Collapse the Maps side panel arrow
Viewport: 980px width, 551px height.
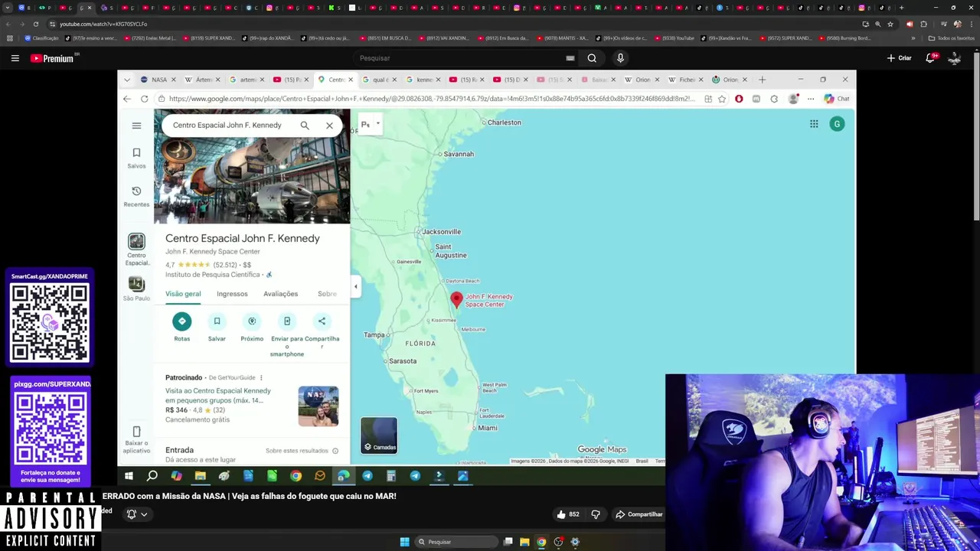[355, 286]
